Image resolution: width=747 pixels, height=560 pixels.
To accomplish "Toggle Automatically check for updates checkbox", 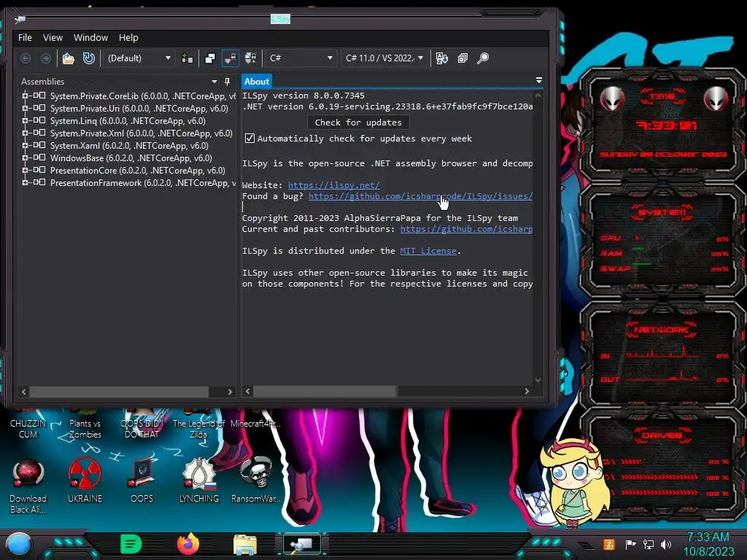I will click(249, 139).
